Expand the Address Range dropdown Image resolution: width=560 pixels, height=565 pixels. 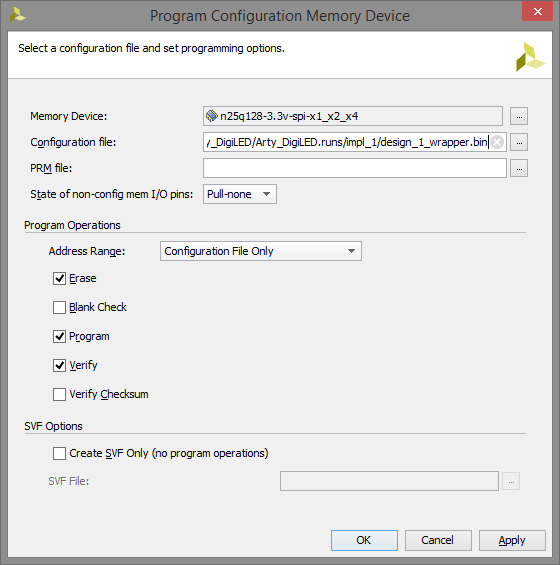point(261,251)
